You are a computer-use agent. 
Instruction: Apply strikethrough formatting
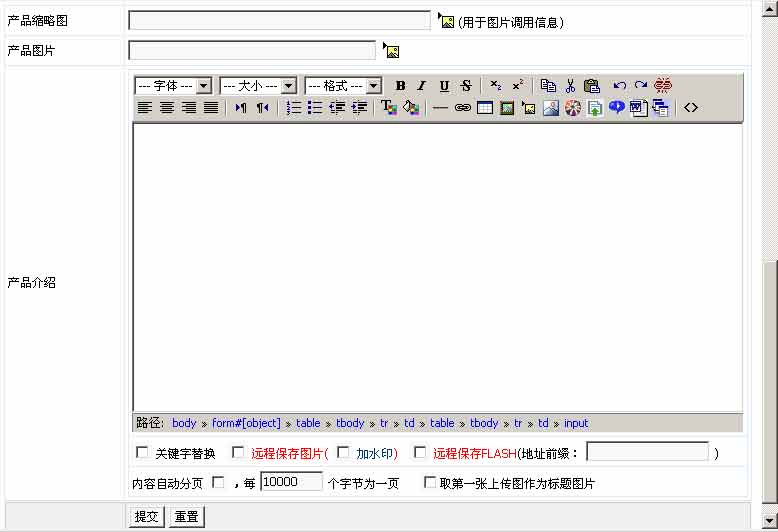[x=466, y=86]
